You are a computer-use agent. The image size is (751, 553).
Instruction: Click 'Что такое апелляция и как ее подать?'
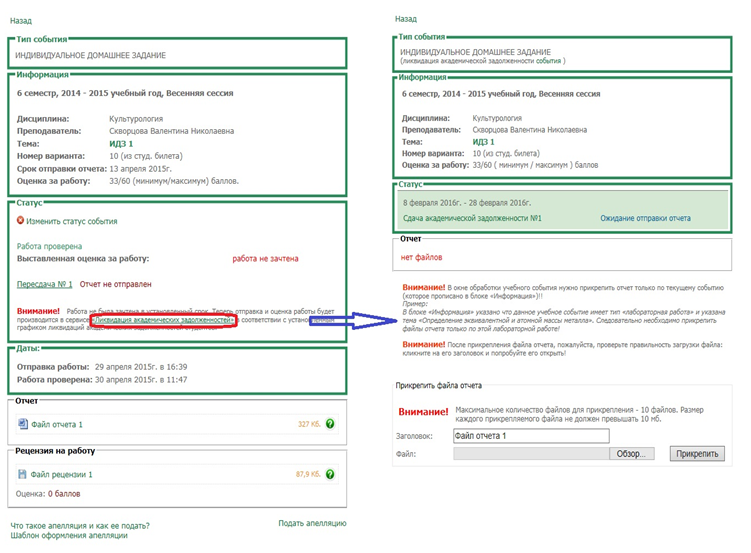(80, 524)
